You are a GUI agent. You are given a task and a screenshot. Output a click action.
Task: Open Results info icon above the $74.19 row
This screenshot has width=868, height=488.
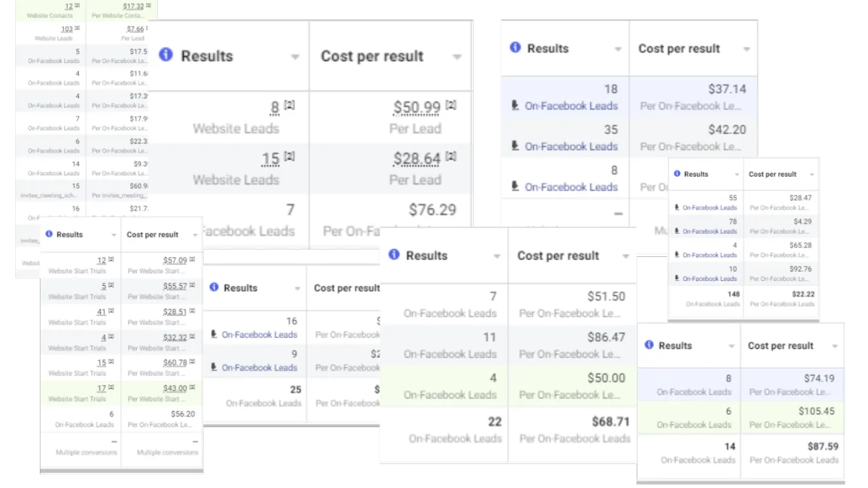(649, 345)
